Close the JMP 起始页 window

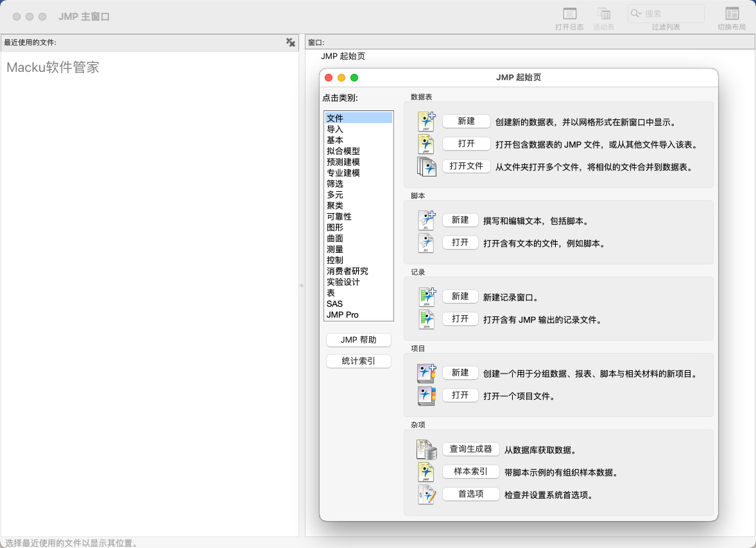329,78
